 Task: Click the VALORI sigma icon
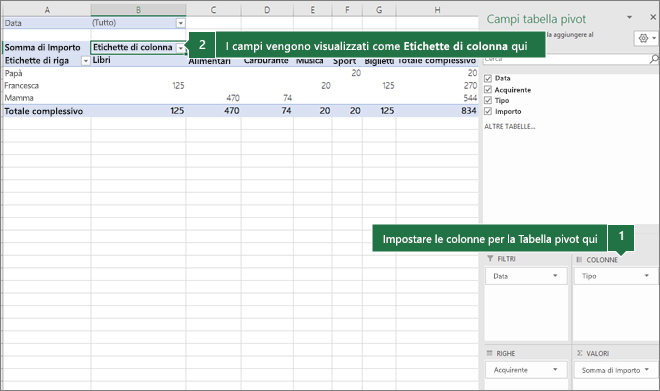click(580, 353)
